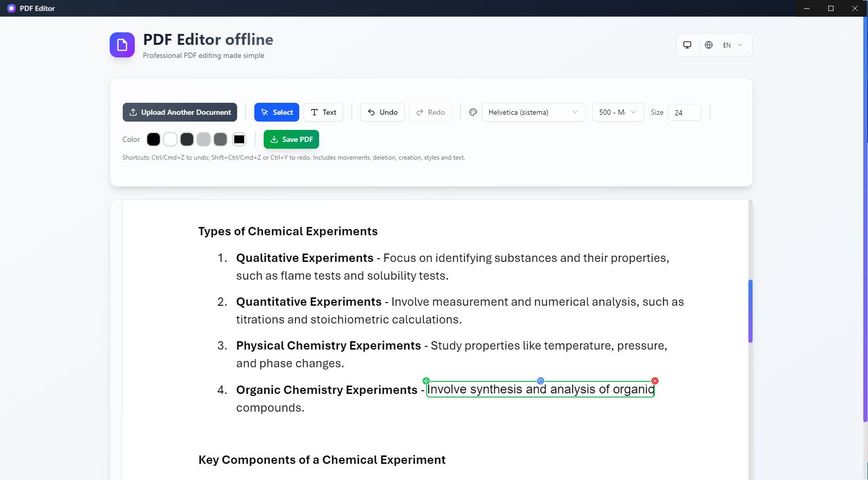
Task: Open the EN language dropdown
Action: pyautogui.click(x=733, y=45)
